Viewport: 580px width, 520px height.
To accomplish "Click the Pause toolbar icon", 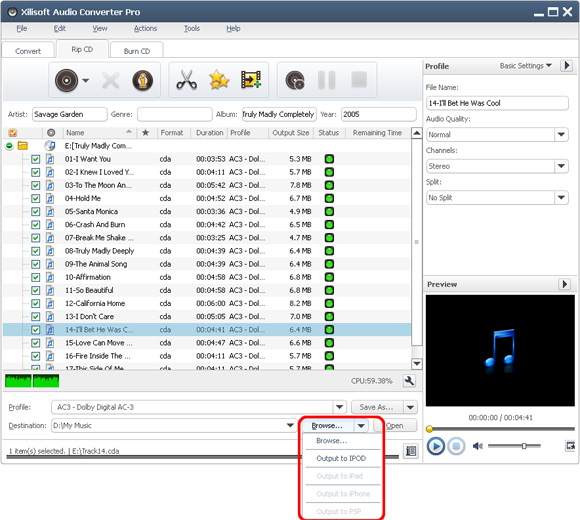I will pos(327,80).
